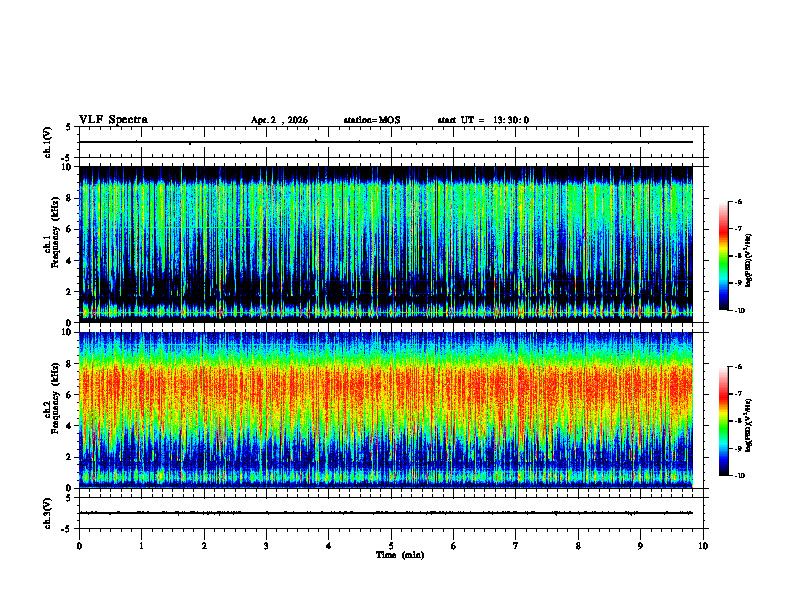Click time axis tick label "8"
This screenshot has width=792, height=612.
[x=578, y=546]
